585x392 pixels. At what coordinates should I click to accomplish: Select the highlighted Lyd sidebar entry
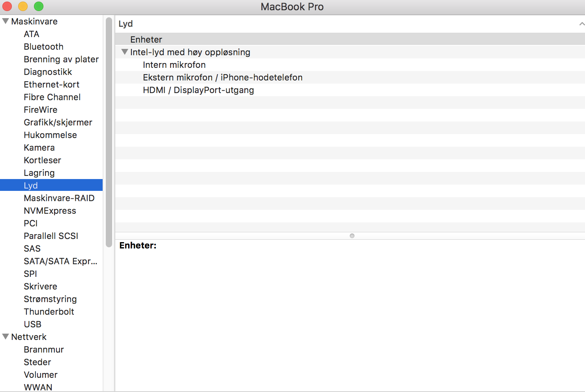tap(51, 185)
